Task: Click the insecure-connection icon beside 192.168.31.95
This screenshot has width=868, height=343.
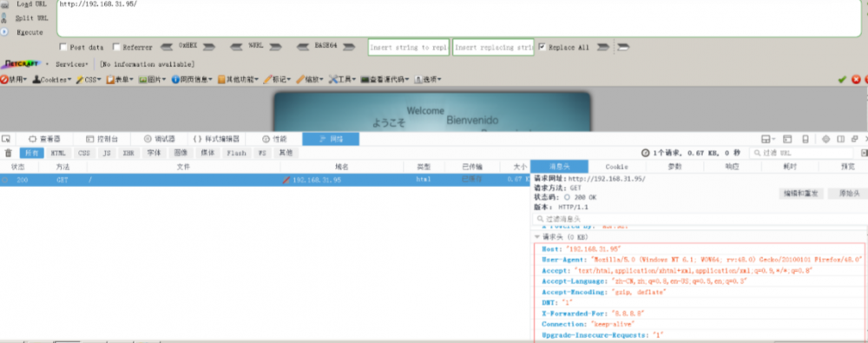Action: [286, 180]
